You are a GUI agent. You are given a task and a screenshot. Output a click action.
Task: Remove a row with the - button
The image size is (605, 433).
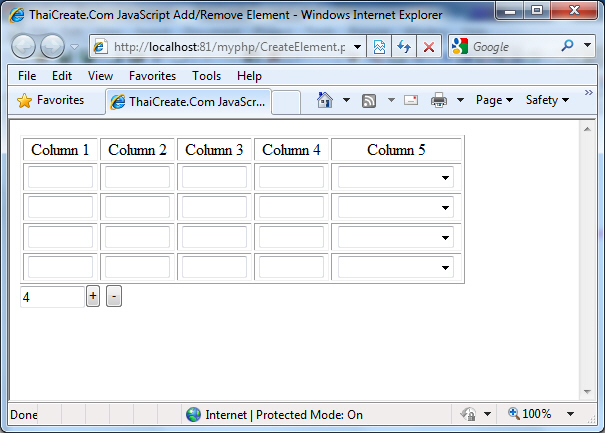114,296
